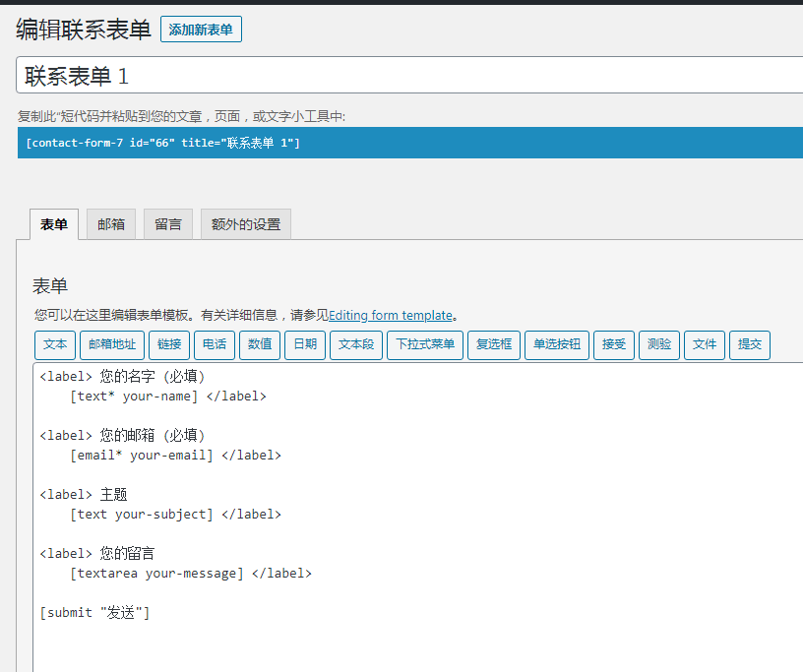Open the Editing form template link
The width and height of the screenshot is (803, 672).
pos(391,315)
